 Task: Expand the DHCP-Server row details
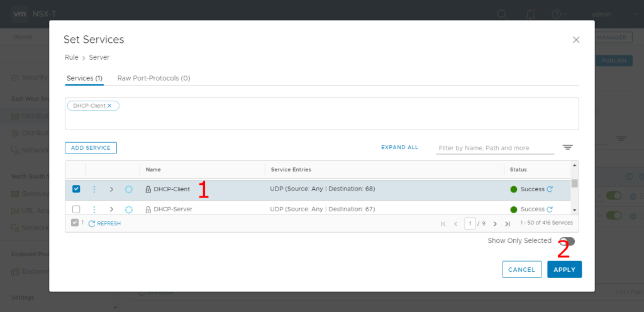click(x=111, y=209)
